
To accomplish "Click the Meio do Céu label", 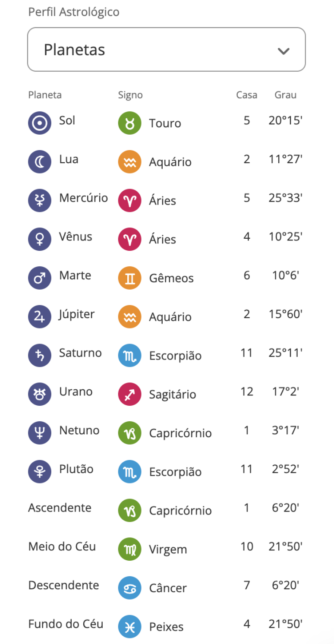I will click(62, 546).
